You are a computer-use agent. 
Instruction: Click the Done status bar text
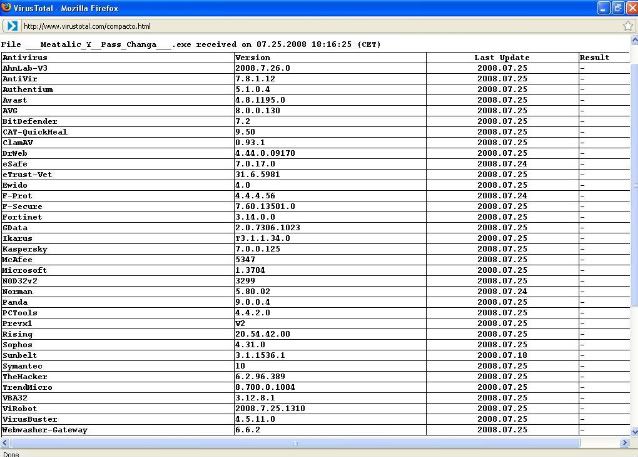[11, 454]
